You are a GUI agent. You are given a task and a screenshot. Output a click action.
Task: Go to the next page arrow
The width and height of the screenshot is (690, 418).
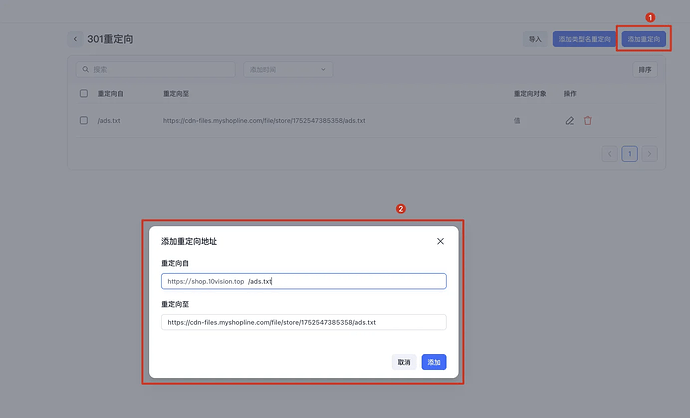pos(650,154)
